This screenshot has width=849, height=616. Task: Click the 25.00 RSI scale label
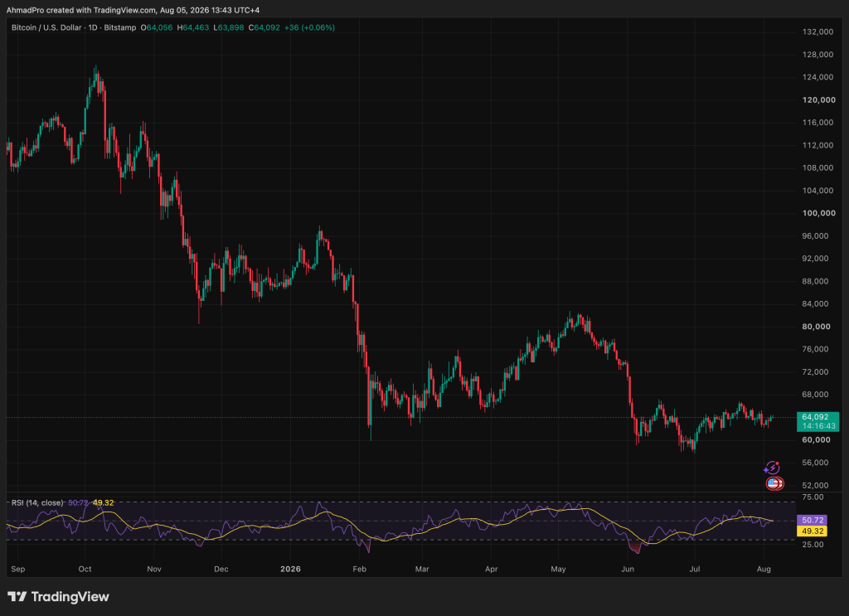(813, 544)
